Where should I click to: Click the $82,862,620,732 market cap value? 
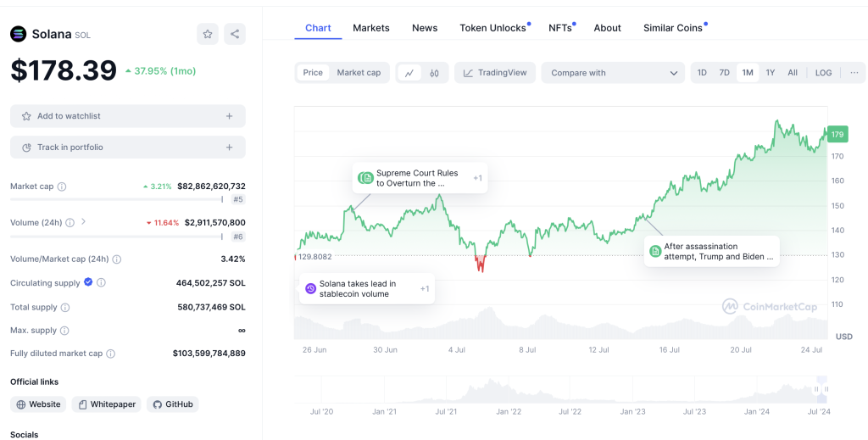click(211, 187)
